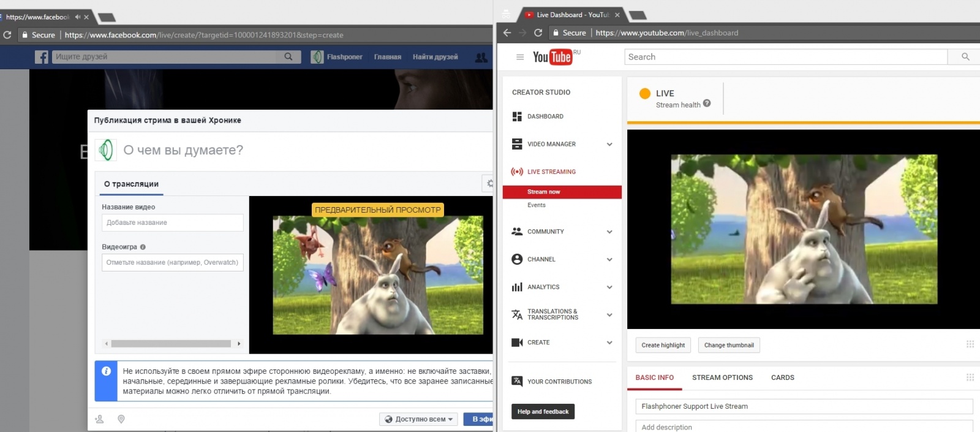The height and width of the screenshot is (432, 980).
Task: Click the Create camera icon
Action: (x=517, y=343)
